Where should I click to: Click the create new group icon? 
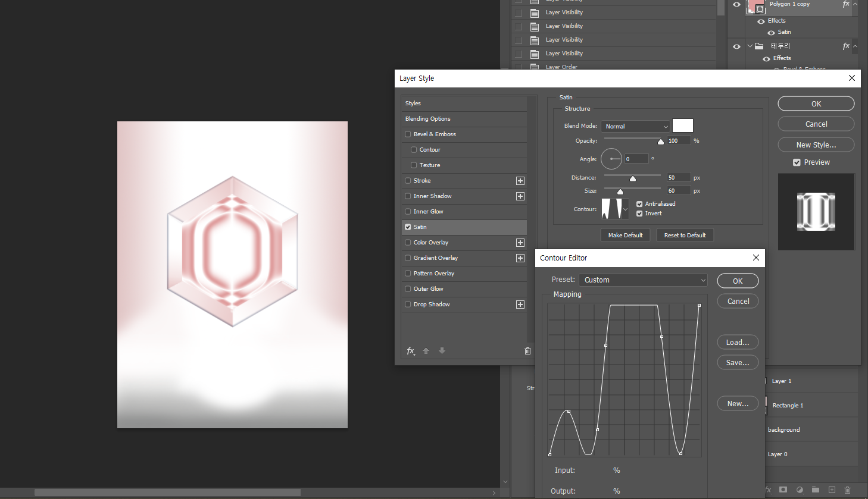(816, 490)
